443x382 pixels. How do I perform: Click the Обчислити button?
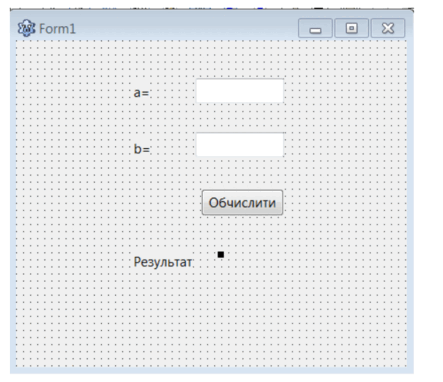point(242,202)
